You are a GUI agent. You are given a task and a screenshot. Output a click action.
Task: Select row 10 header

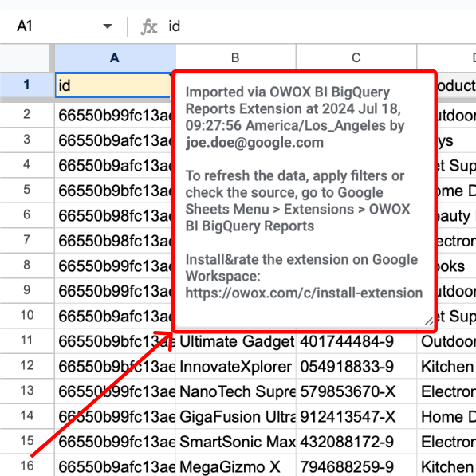[x=27, y=316]
